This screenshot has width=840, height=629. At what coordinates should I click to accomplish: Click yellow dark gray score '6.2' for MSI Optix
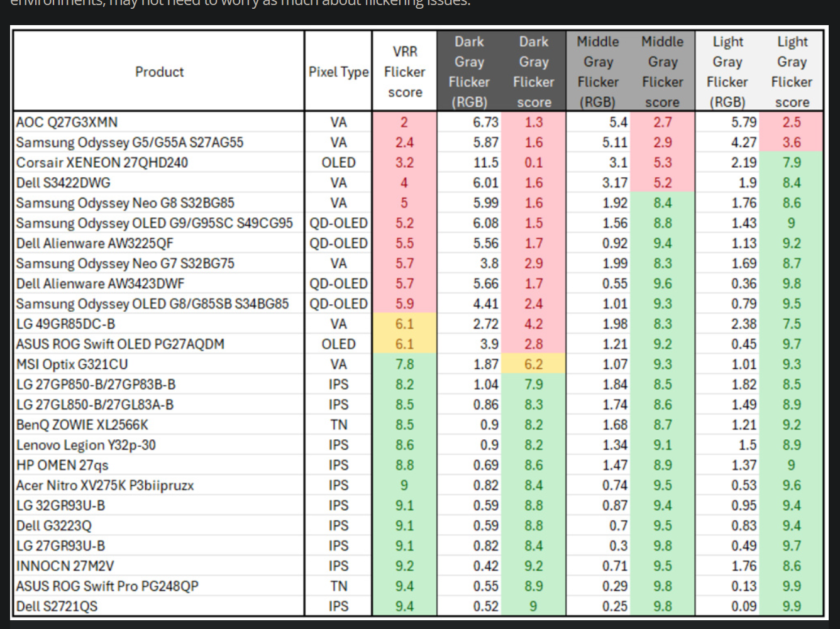(x=533, y=364)
